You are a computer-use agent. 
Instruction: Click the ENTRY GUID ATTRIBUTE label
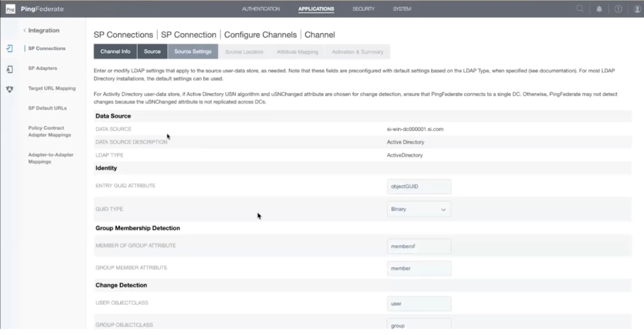click(125, 186)
